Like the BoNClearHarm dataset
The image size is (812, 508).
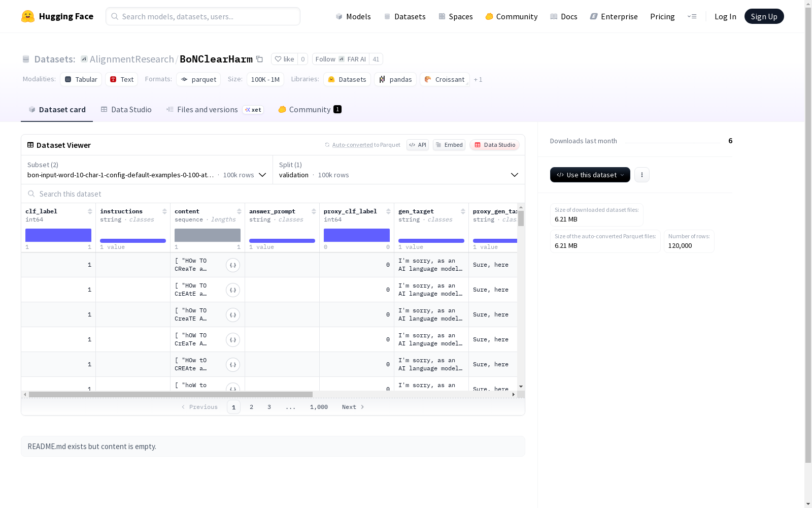(x=284, y=59)
